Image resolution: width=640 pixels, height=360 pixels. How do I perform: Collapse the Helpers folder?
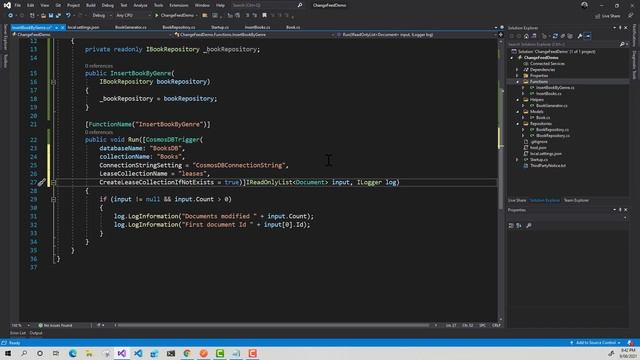click(x=518, y=100)
